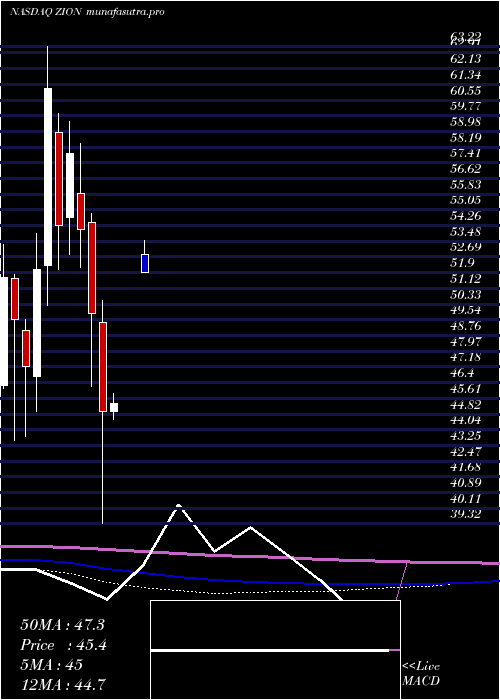Click the 57.41 price label
The height and width of the screenshot is (700, 500).
click(466, 153)
